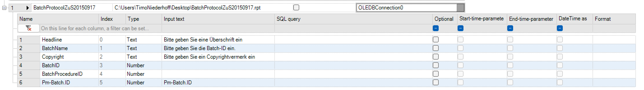
Task: Tick Optional checkbox for BatchID row
Action: point(436,65)
